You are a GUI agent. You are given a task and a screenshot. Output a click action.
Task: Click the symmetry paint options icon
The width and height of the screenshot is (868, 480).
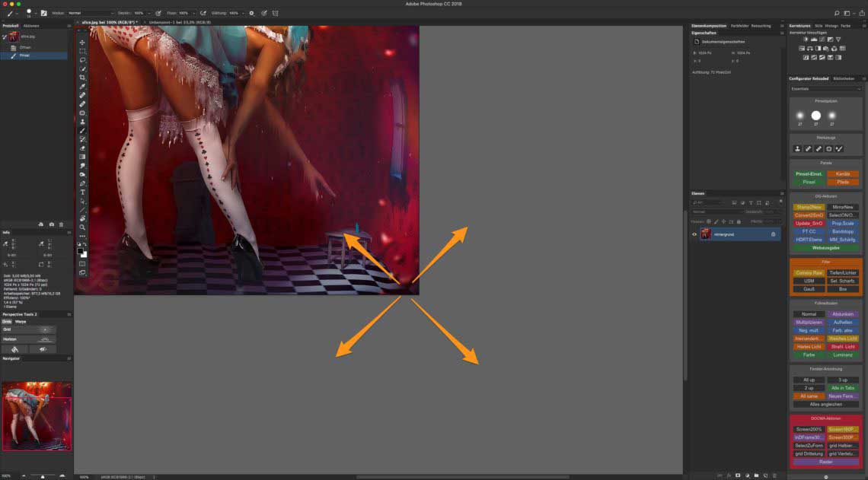coord(275,13)
